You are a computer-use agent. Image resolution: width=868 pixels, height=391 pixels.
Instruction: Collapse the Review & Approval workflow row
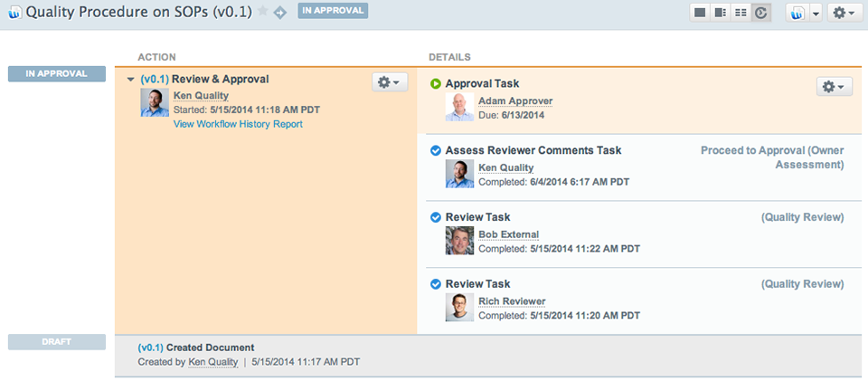tap(131, 80)
